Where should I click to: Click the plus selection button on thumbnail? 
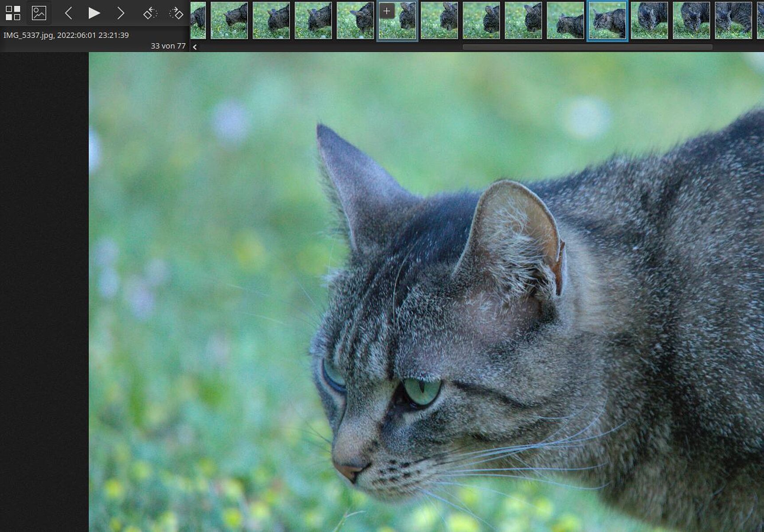click(387, 11)
